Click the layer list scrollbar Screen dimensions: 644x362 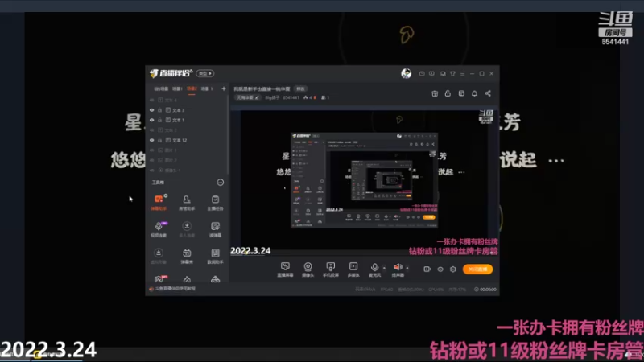click(228, 135)
